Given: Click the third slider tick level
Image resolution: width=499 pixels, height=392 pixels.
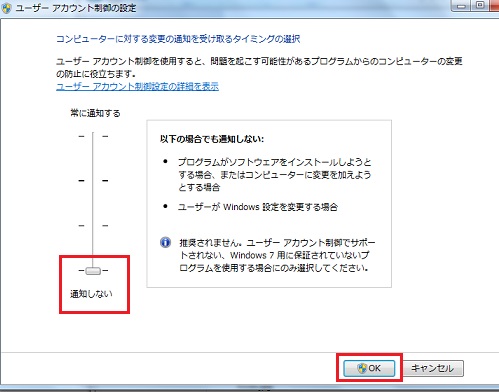Looking at the screenshot, I should click(93, 226).
